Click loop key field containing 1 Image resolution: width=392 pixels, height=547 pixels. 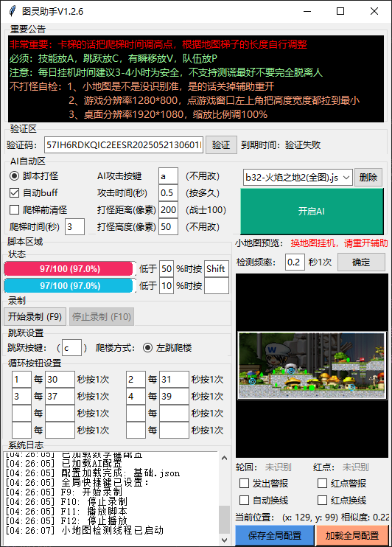(21, 379)
